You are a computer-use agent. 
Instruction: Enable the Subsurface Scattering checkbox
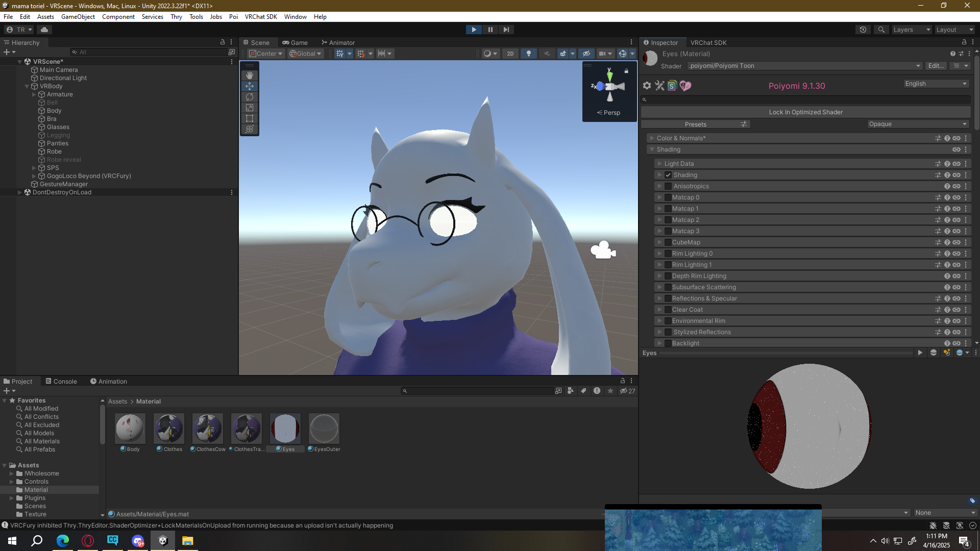coord(668,287)
